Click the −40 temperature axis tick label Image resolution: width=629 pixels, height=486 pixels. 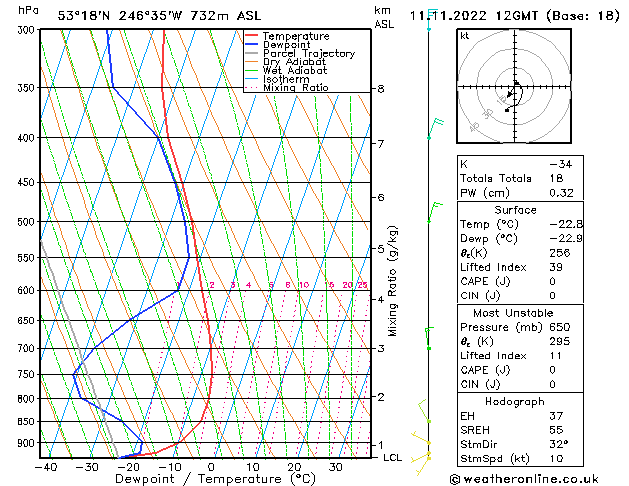(x=46, y=467)
